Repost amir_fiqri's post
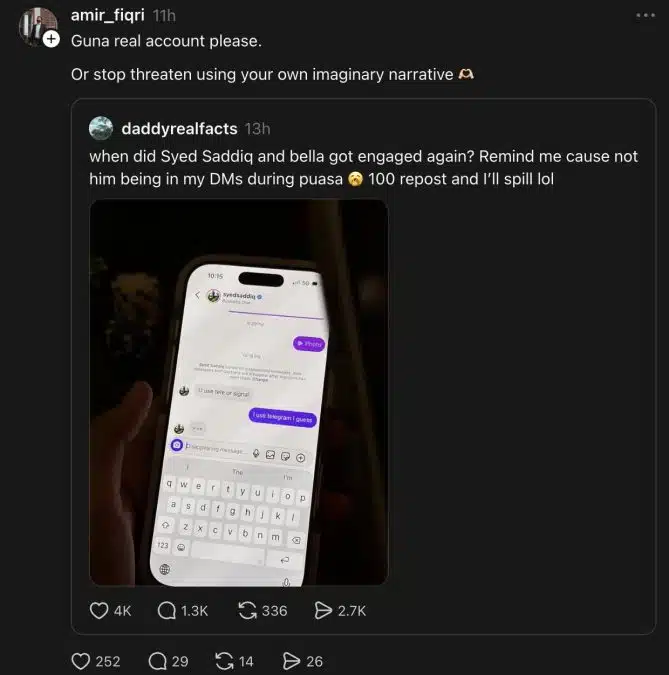669x675 pixels. point(224,661)
